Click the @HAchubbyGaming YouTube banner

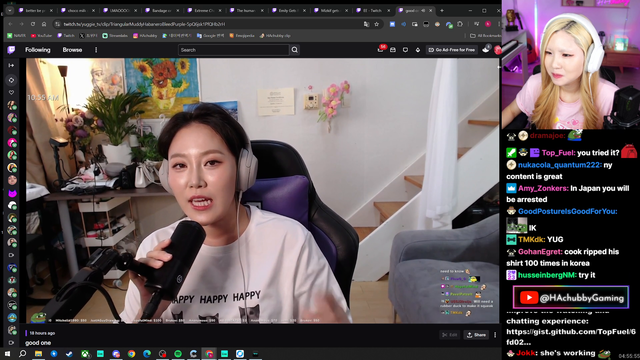(x=571, y=298)
